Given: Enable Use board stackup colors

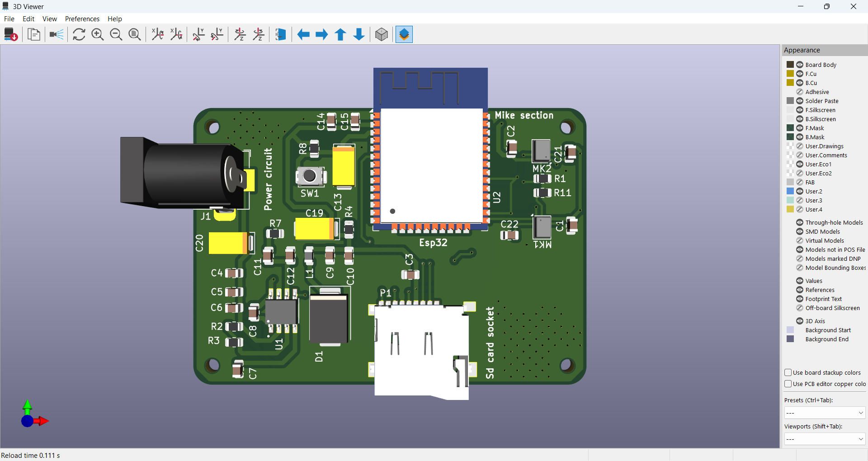Looking at the screenshot, I should tap(788, 372).
